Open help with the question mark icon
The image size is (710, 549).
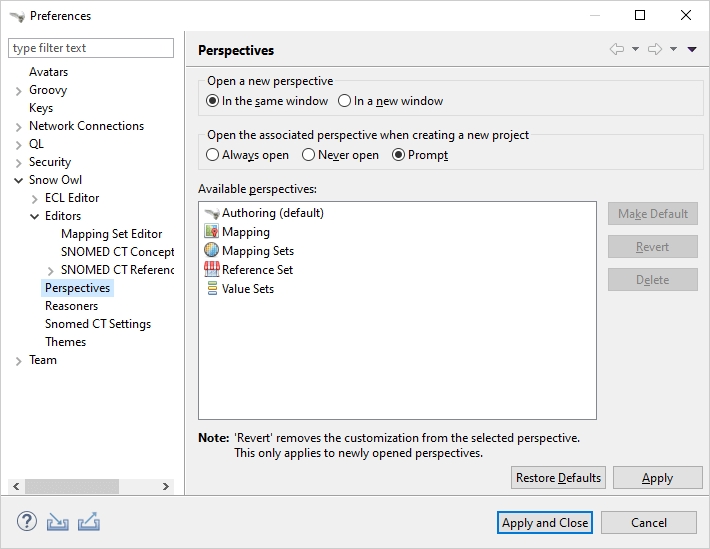[27, 522]
